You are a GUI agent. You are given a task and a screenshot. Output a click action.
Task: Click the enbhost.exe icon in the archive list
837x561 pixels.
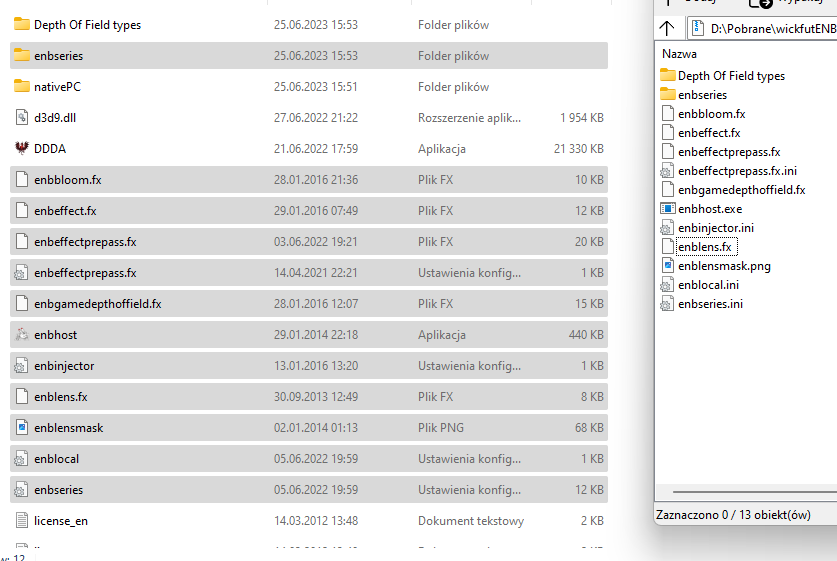pyautogui.click(x=667, y=209)
